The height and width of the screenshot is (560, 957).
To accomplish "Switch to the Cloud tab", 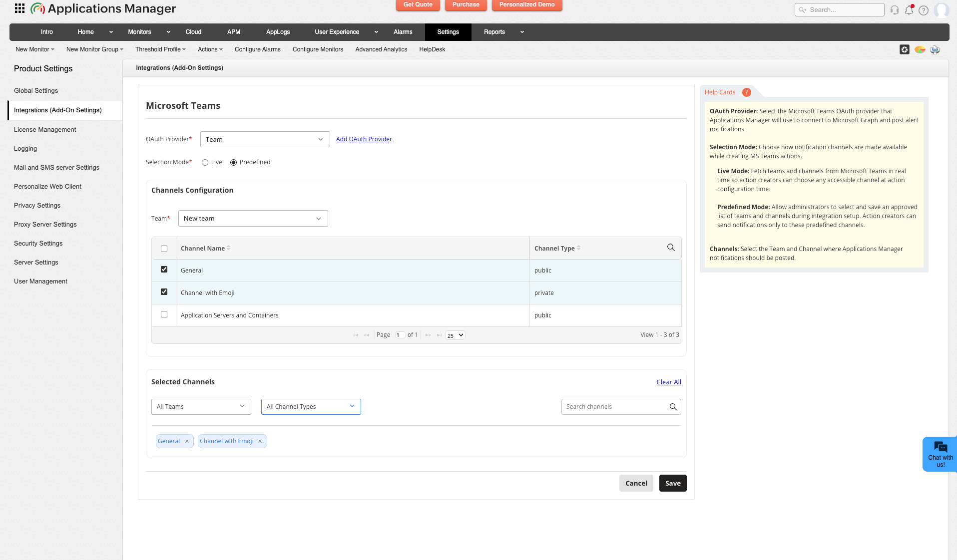I will click(x=193, y=32).
